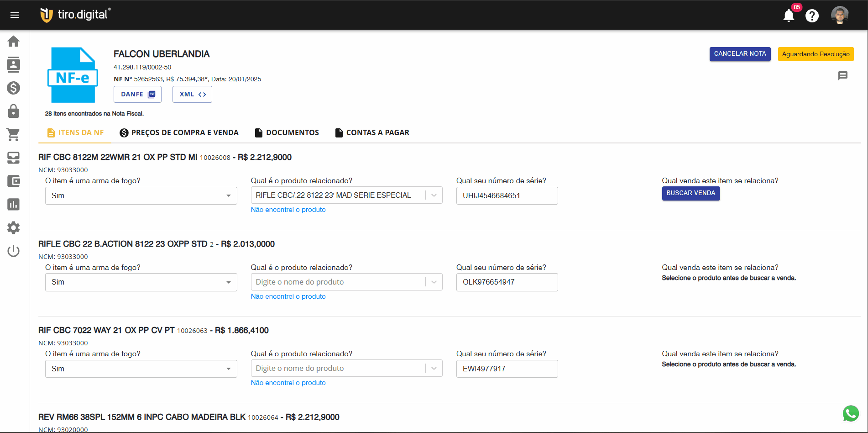Viewport: 868px width, 433px height.
Task: Open settings gear in the sidebar
Action: 14,227
